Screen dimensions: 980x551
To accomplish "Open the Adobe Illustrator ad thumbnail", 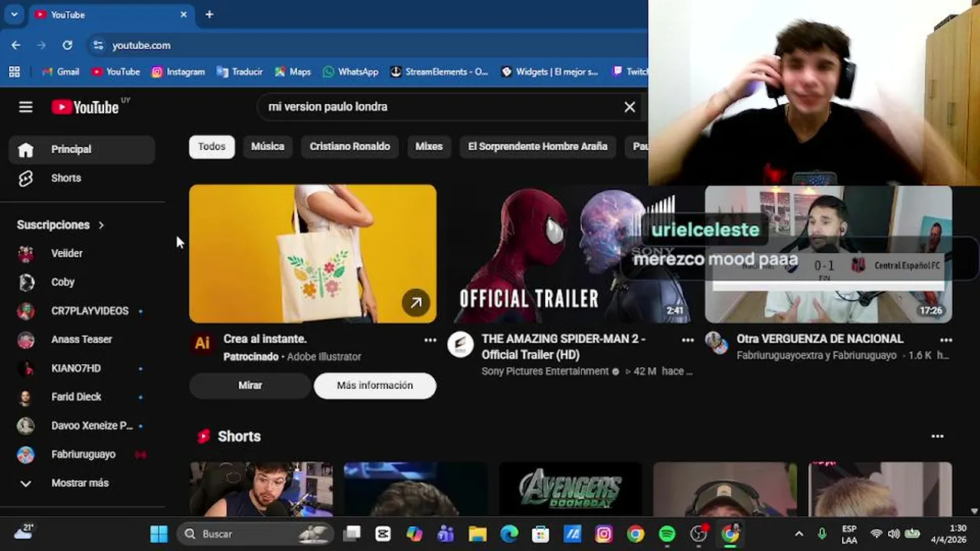I will tap(312, 253).
